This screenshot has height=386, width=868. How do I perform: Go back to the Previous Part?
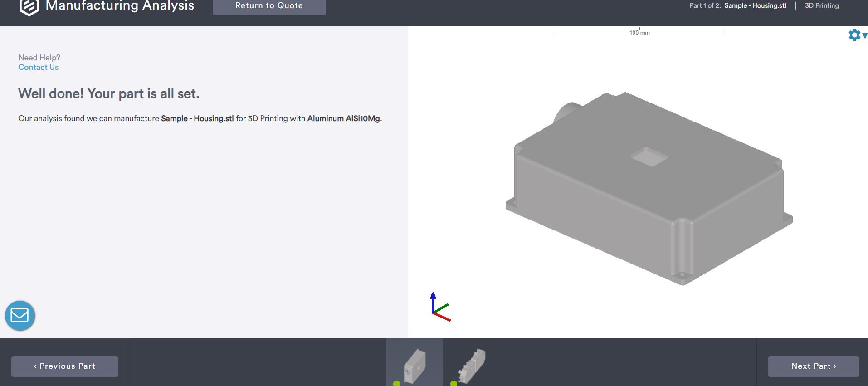[x=65, y=366]
